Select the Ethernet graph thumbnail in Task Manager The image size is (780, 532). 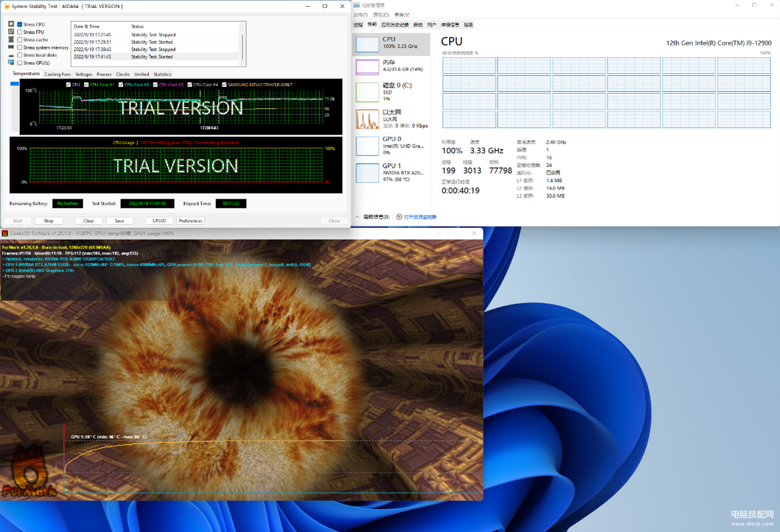coord(367,119)
